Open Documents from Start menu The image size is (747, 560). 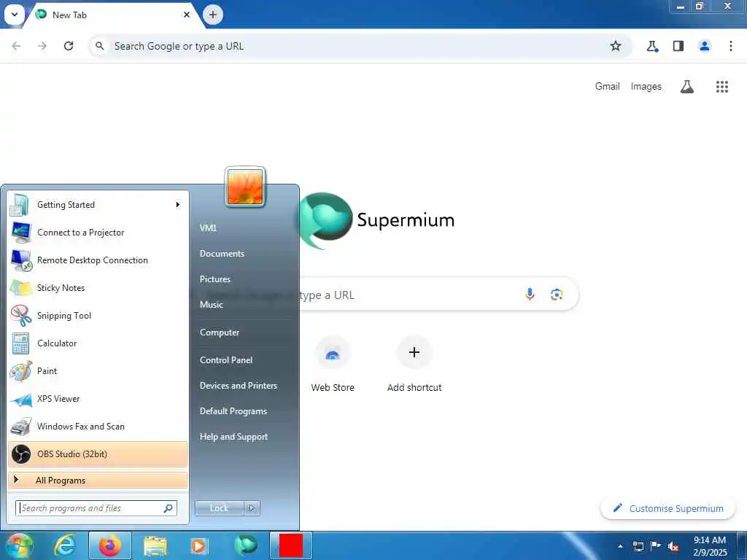click(222, 253)
